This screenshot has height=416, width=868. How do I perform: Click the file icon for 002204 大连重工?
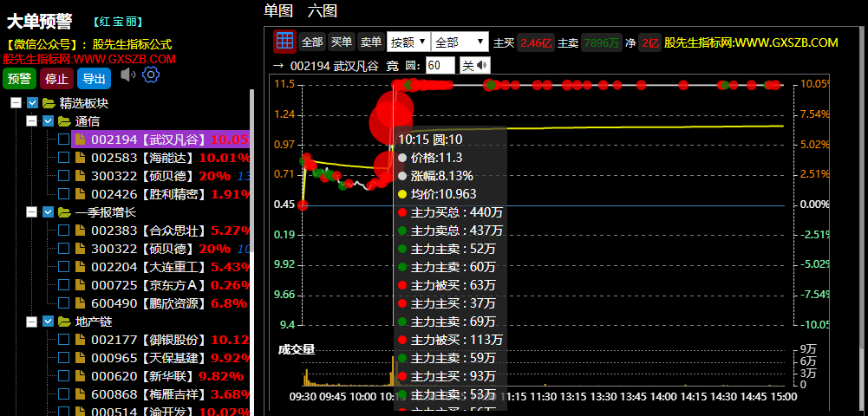coord(81,267)
